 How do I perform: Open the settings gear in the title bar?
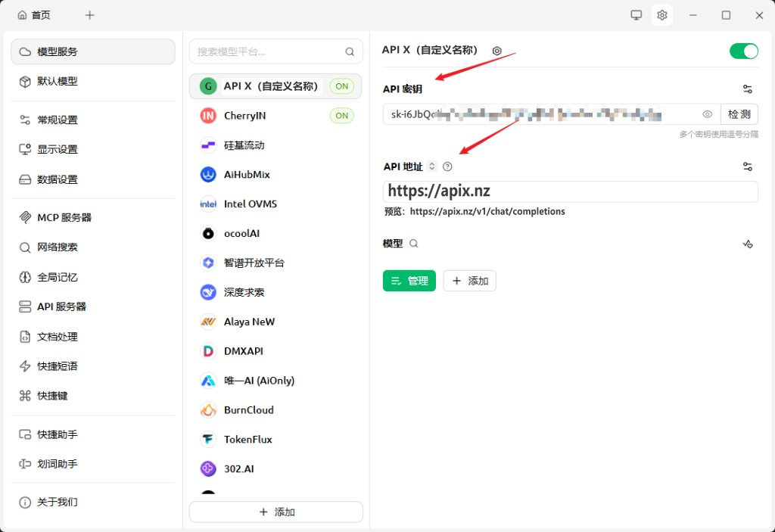[661, 15]
